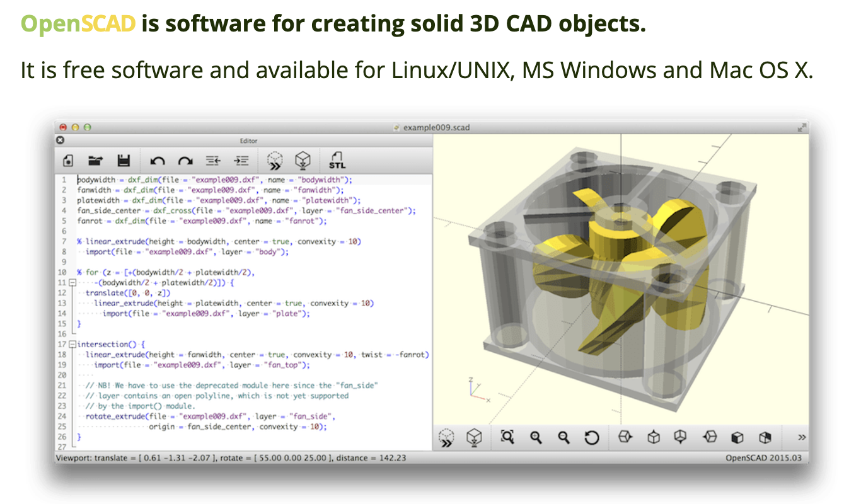The height and width of the screenshot is (504, 861).
Task: Close the Editor panel with the x button
Action: 61,140
